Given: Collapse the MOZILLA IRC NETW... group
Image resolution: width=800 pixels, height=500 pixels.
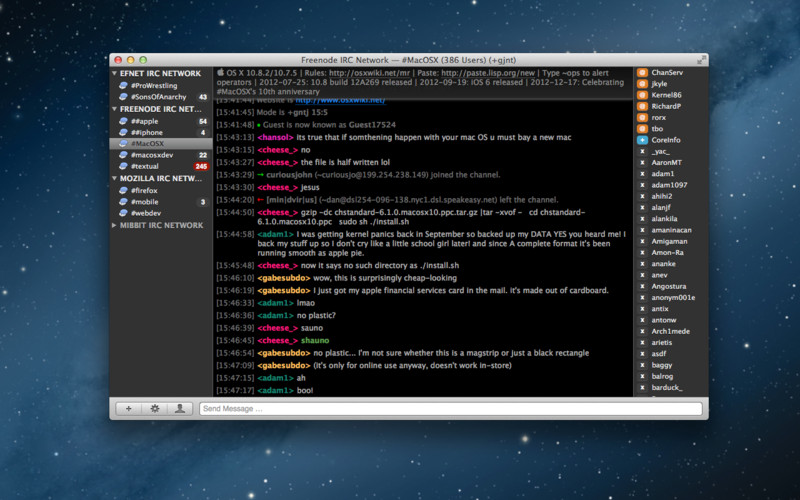Looking at the screenshot, I should [x=114, y=179].
